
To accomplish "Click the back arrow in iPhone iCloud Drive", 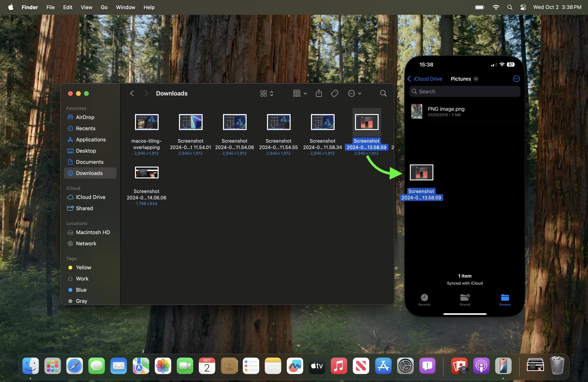I will pos(411,78).
